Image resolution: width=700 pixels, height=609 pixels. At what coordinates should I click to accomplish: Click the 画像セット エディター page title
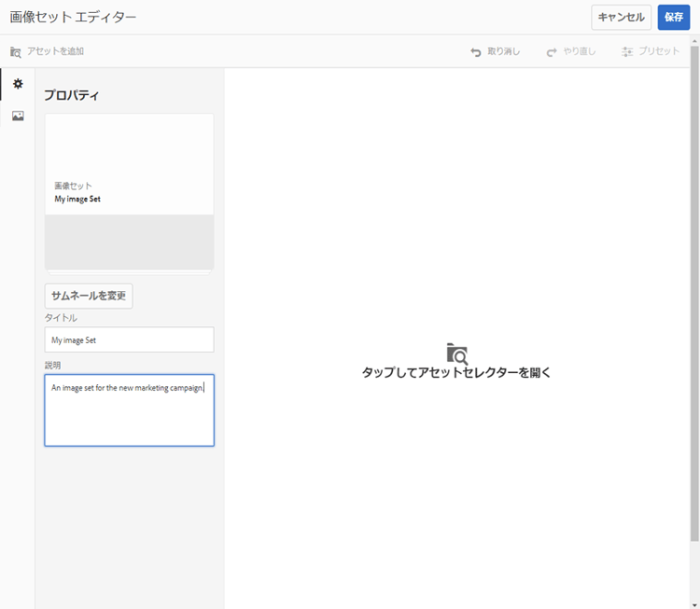click(x=73, y=18)
